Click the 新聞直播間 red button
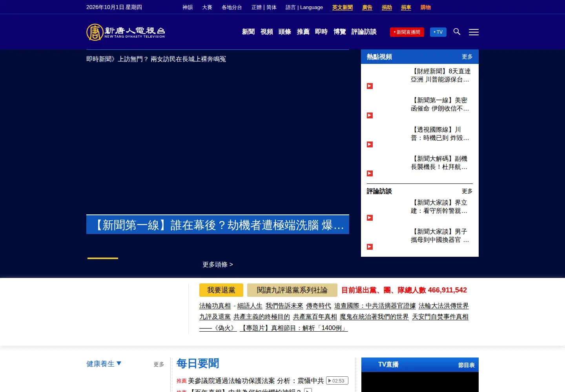Image resolution: width=565 pixels, height=392 pixels. pyautogui.click(x=407, y=32)
